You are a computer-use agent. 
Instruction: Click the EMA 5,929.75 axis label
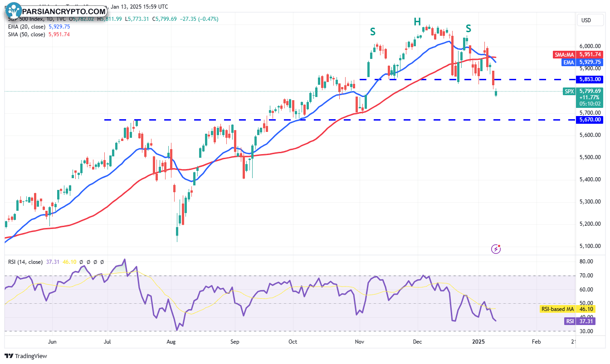pos(582,63)
